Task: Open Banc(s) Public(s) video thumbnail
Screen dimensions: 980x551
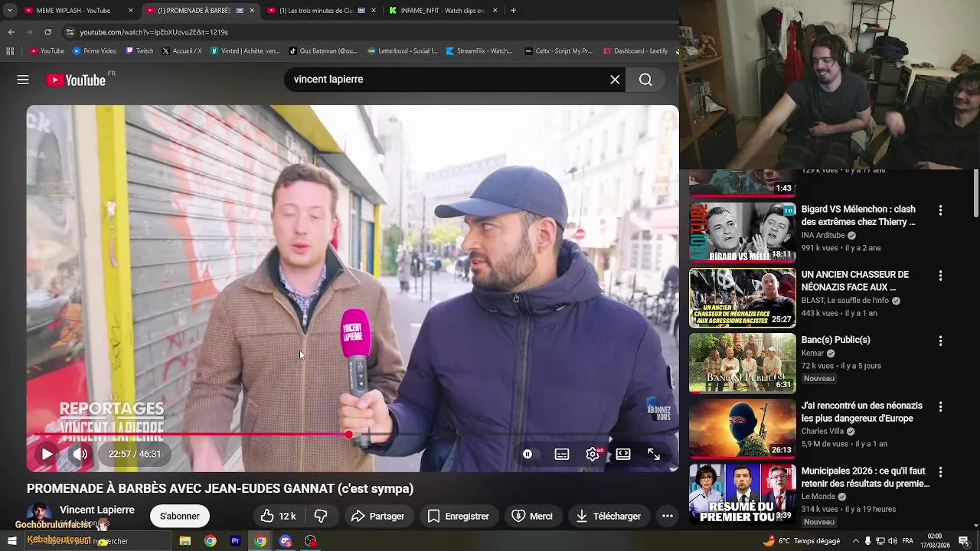Action: tap(743, 363)
